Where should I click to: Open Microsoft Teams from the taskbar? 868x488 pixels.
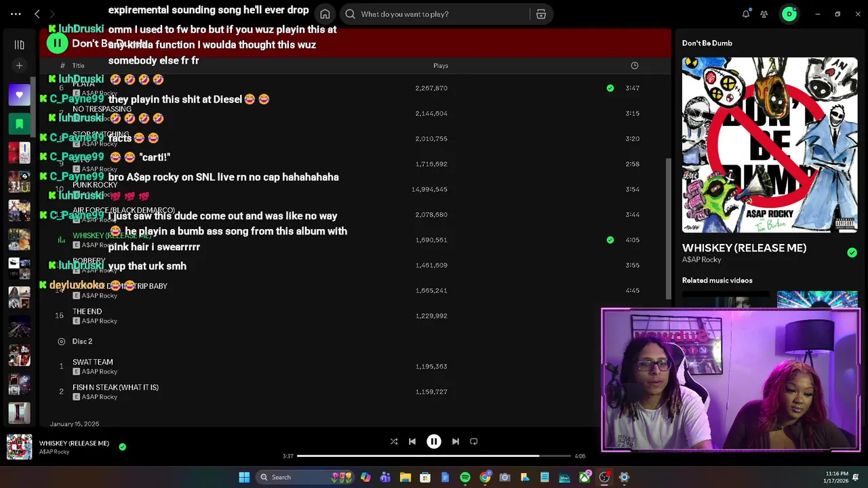coord(385,477)
